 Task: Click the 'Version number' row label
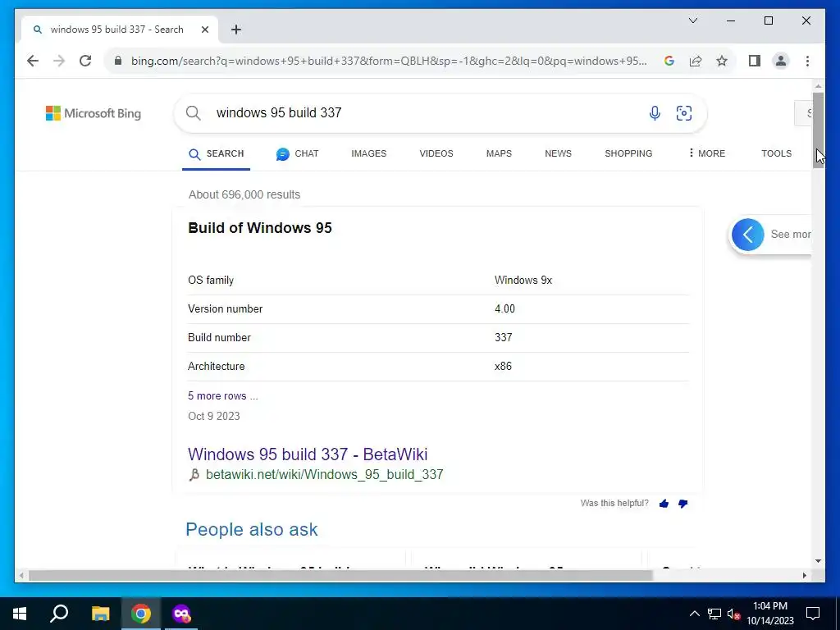click(225, 309)
